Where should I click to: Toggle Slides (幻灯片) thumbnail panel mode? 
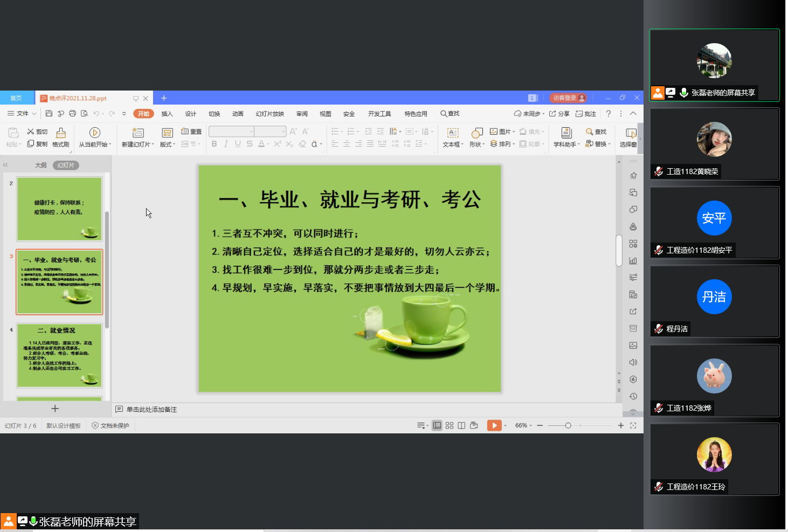[x=66, y=165]
